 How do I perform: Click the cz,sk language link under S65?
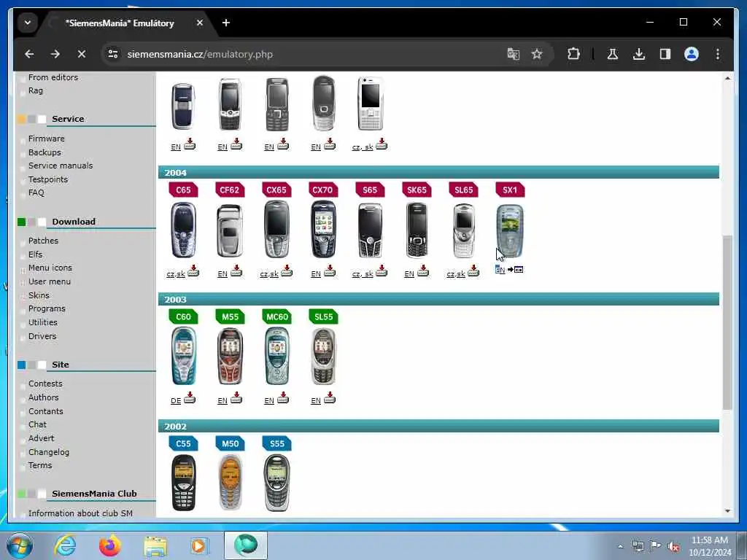363,274
